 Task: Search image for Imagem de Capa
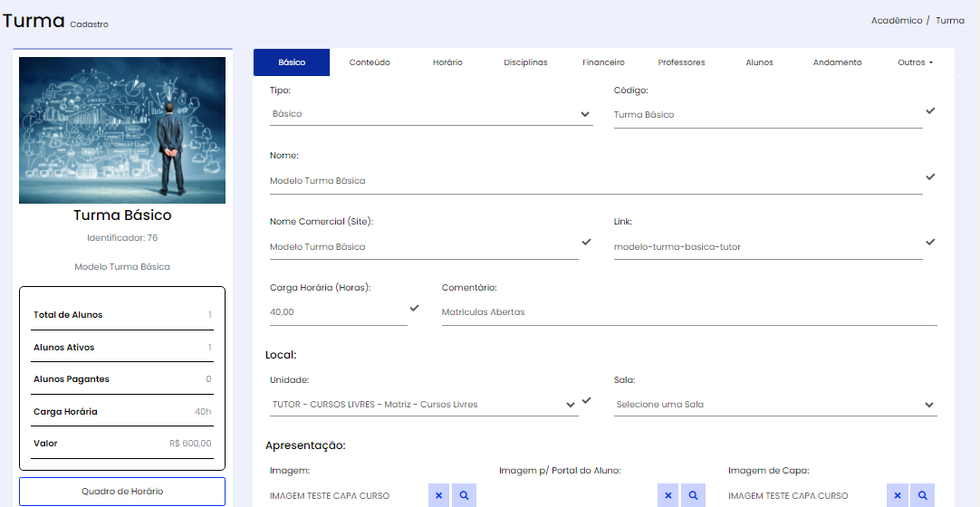pyautogui.click(x=923, y=495)
